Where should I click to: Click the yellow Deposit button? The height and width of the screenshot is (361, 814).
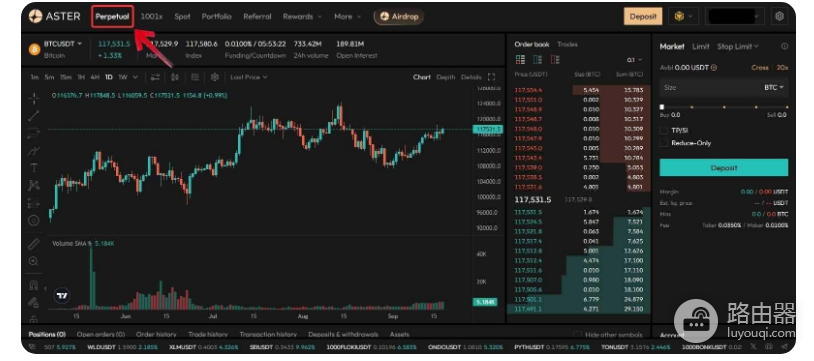tap(643, 17)
